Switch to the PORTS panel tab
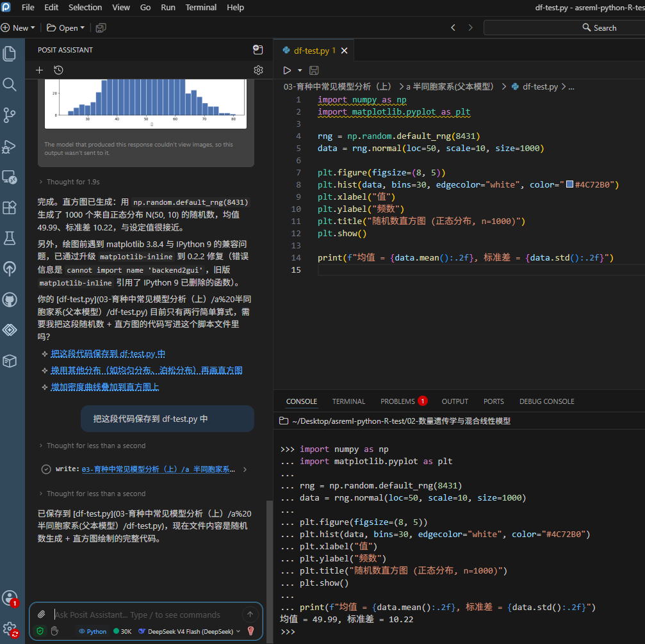645x644 pixels. (x=494, y=401)
